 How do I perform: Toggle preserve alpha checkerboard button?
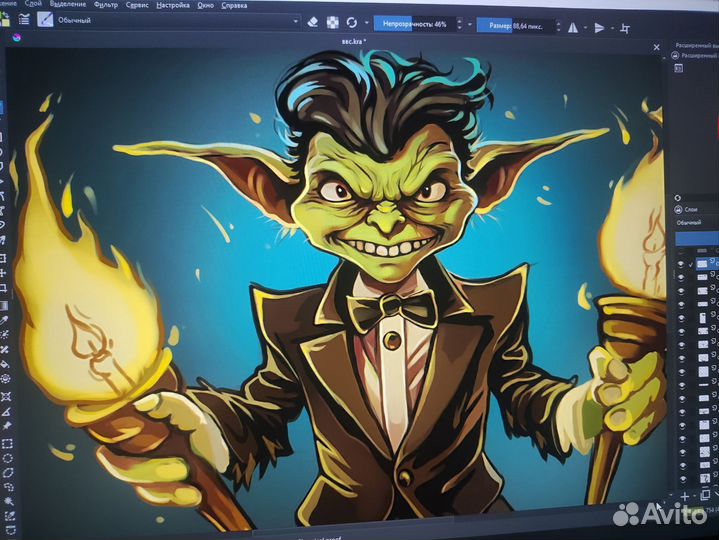pyautogui.click(x=332, y=22)
